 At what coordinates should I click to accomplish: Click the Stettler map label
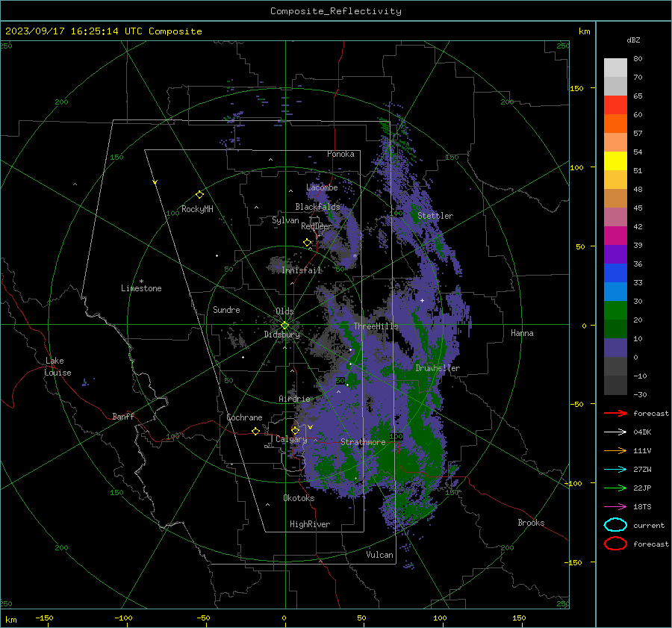(x=435, y=216)
